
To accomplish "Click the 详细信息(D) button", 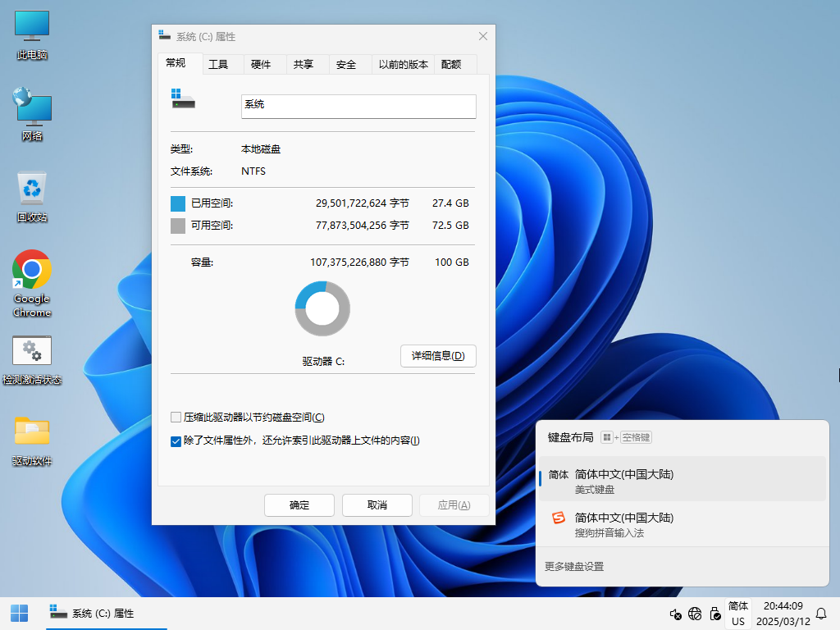I will point(438,356).
